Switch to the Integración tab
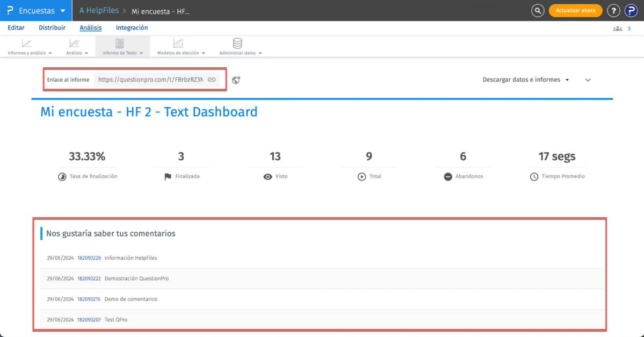 click(132, 28)
